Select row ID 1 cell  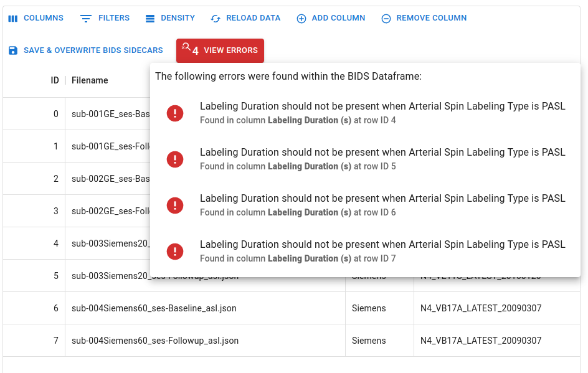34,146
